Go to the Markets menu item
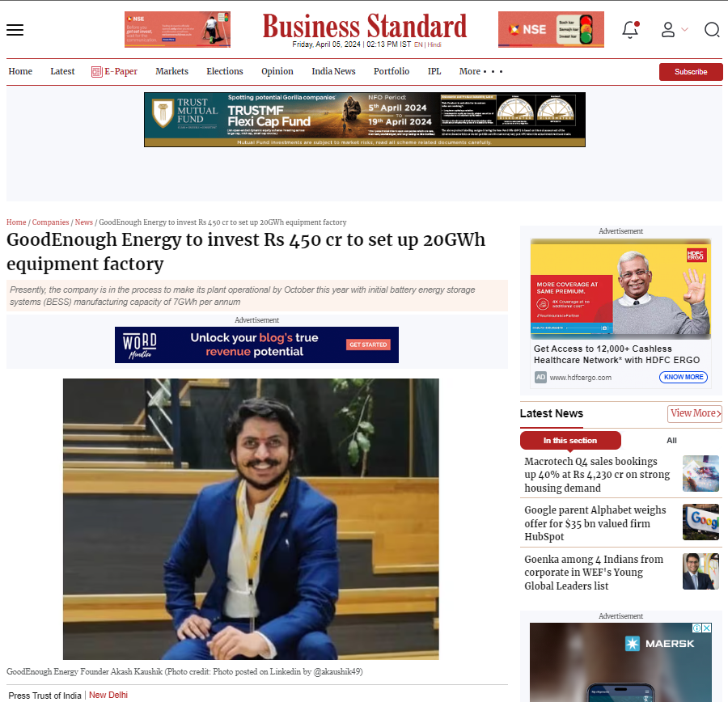 pos(171,71)
